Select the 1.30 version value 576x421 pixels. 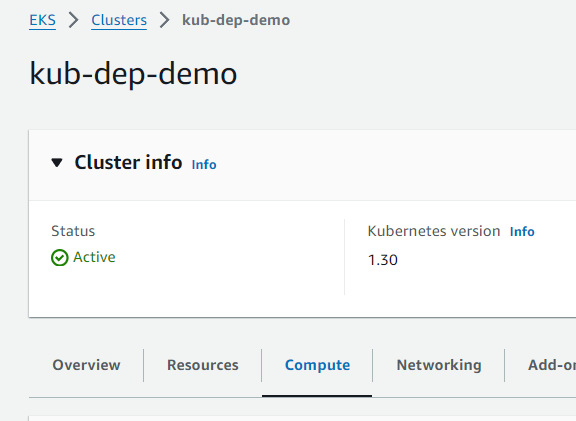383,260
